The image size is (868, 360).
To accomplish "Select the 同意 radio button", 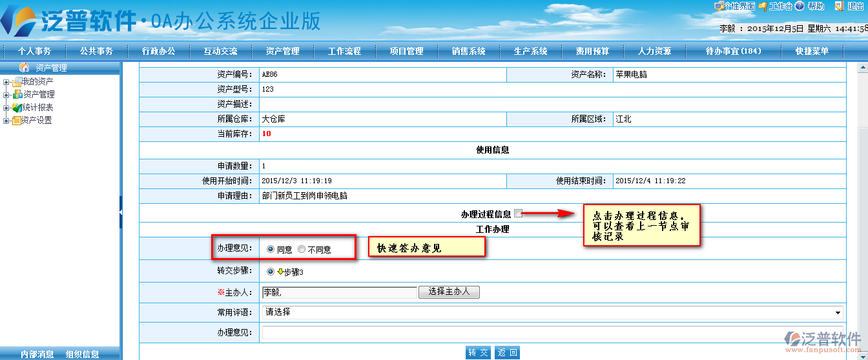I will [270, 249].
